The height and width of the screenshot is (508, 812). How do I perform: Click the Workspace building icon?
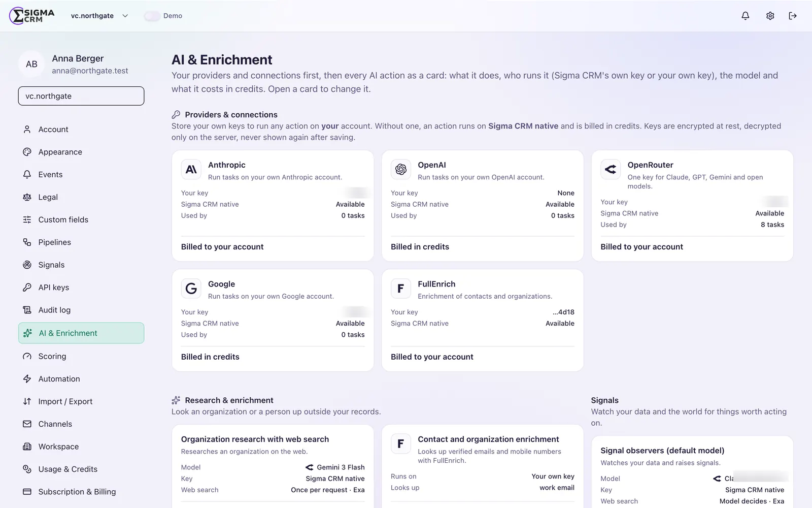pyautogui.click(x=27, y=447)
